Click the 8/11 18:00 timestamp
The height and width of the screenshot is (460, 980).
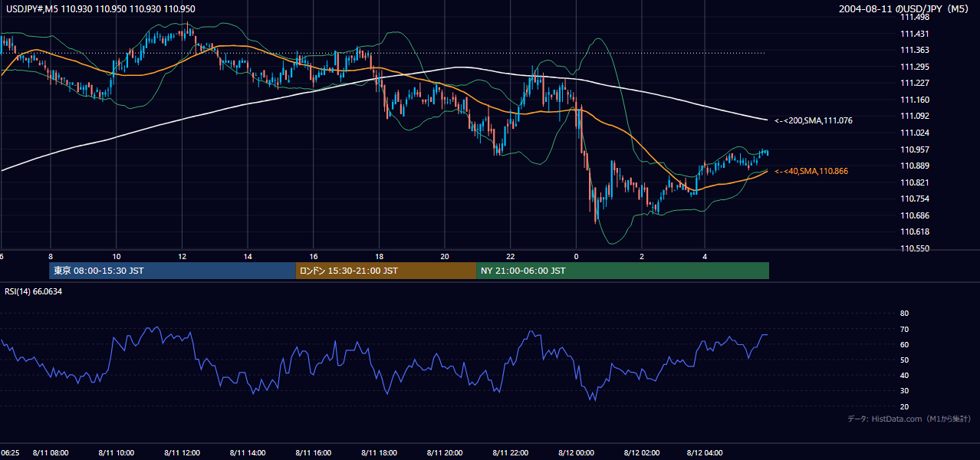[x=379, y=452]
